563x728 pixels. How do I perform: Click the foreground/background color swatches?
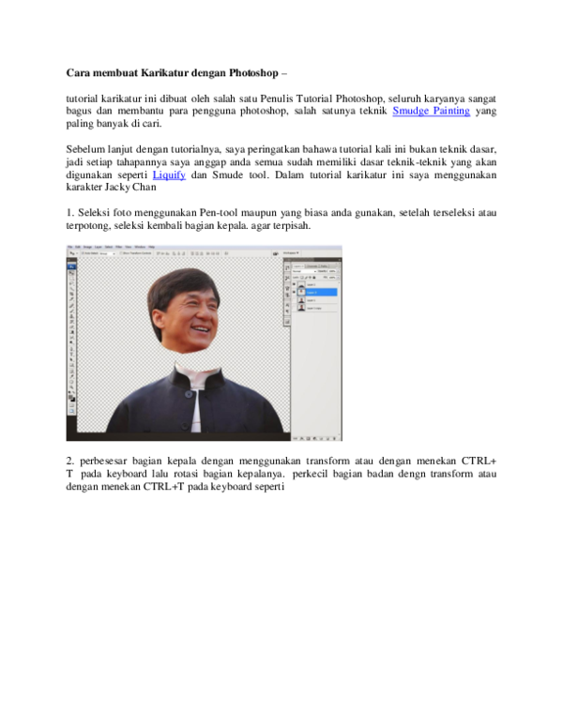[71, 399]
